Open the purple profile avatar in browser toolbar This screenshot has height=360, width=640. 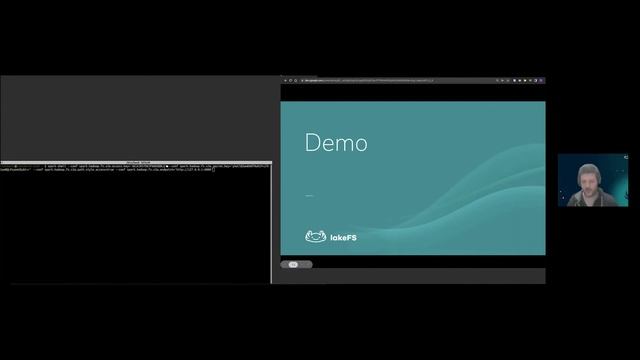(541, 80)
